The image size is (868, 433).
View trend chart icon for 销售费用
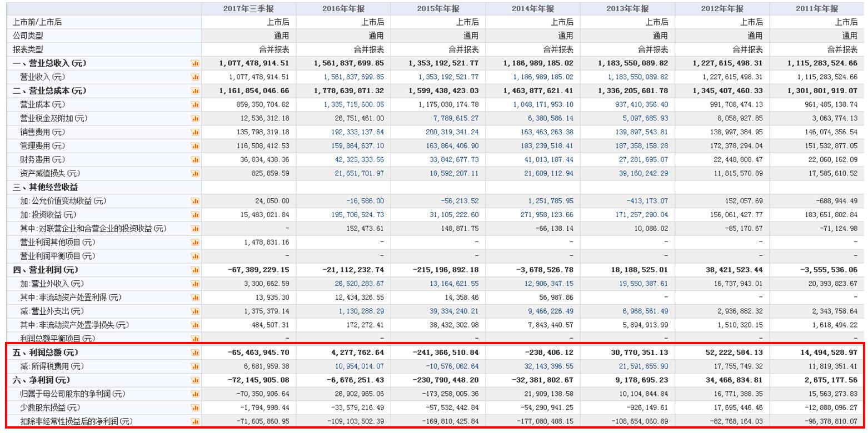[195, 132]
